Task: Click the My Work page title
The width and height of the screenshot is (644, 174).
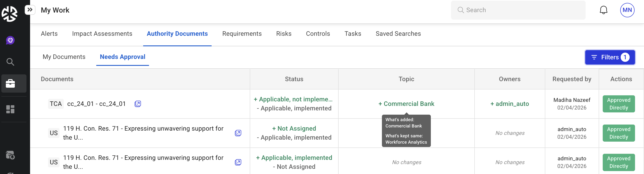Action: [x=55, y=10]
